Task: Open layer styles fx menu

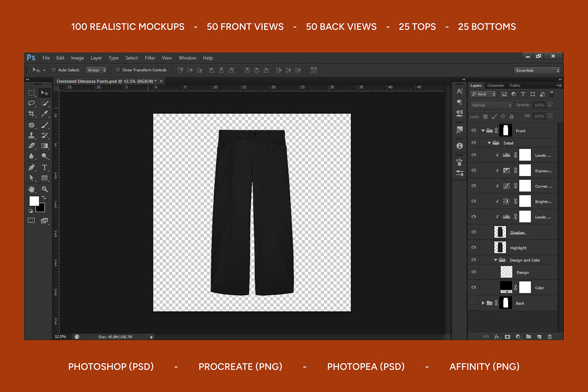Action: click(x=497, y=337)
